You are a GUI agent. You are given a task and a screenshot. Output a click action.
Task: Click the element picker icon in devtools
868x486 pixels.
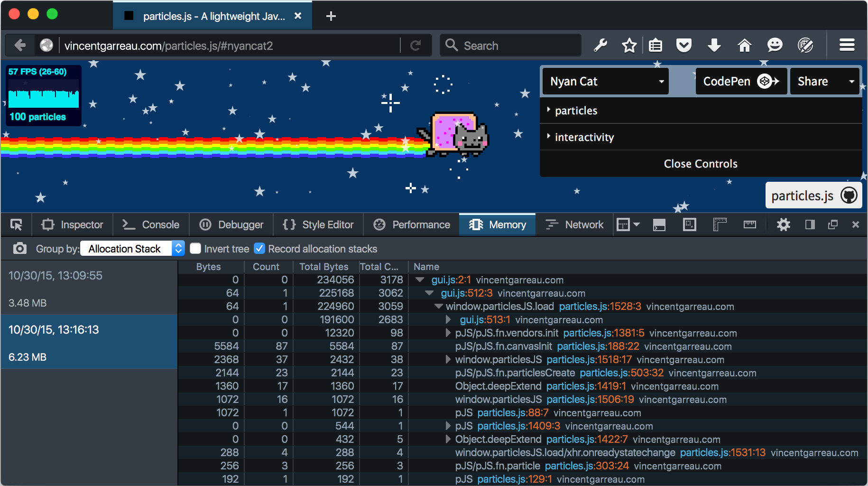(17, 224)
